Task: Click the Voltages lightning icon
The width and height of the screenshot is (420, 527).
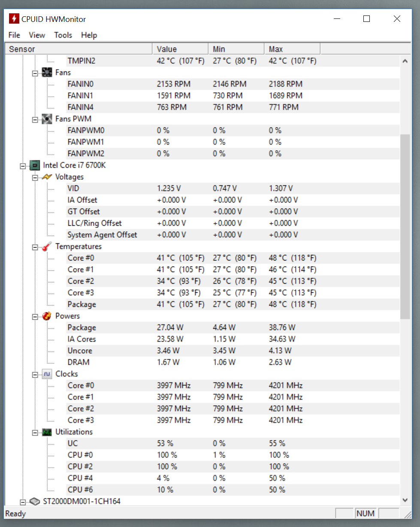Action: [x=47, y=177]
